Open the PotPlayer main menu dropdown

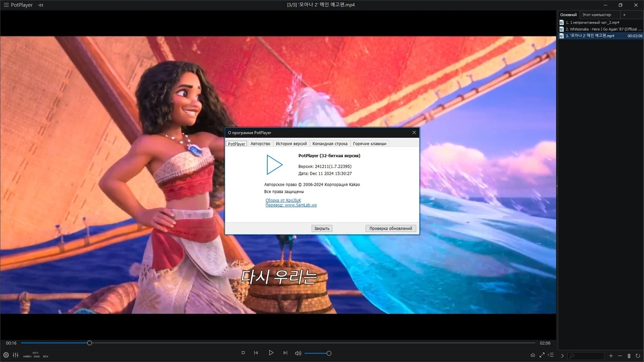(18, 5)
